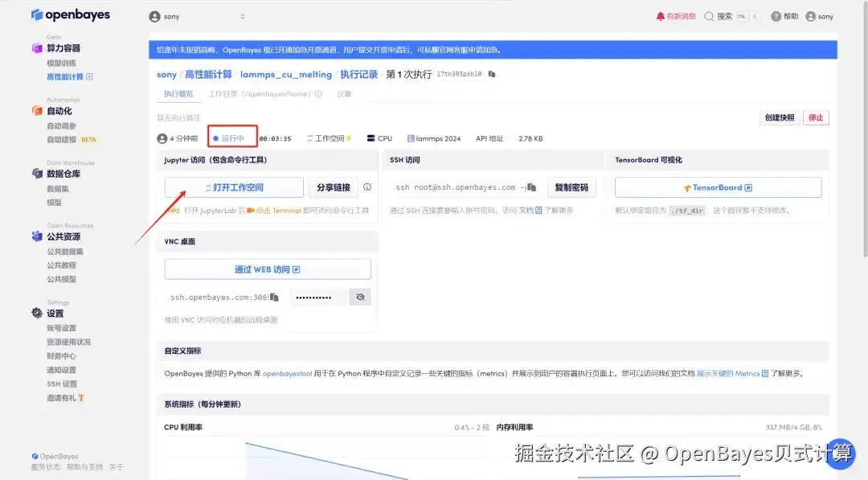Click the 通过 WEB 访问 button
Viewport: 868px width, 480px height.
(268, 269)
